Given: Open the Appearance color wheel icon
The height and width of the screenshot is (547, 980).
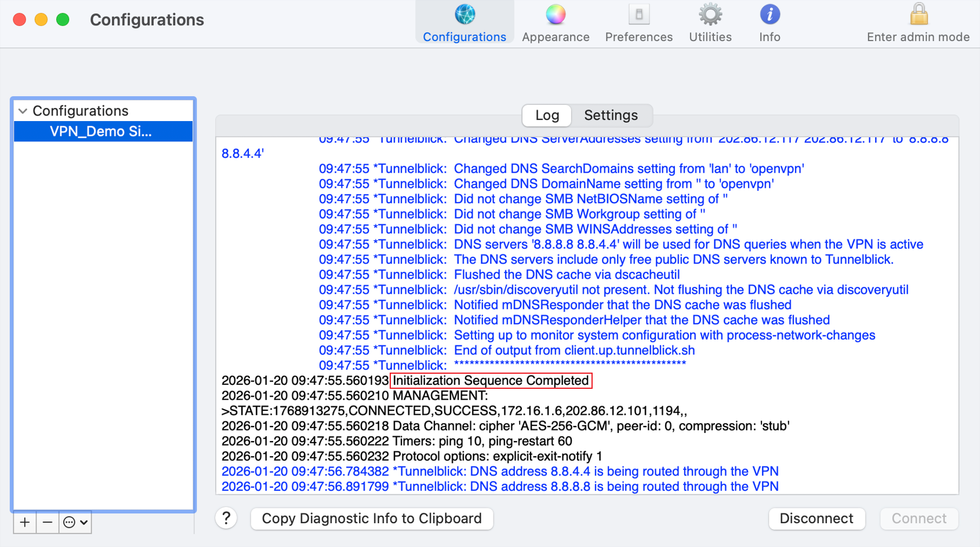Looking at the screenshot, I should click(x=555, y=15).
